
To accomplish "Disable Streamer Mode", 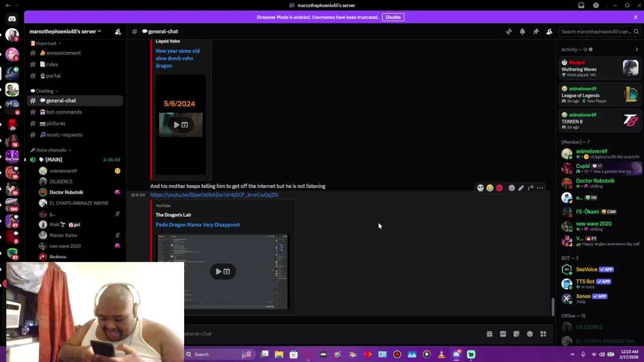I will pyautogui.click(x=393, y=17).
